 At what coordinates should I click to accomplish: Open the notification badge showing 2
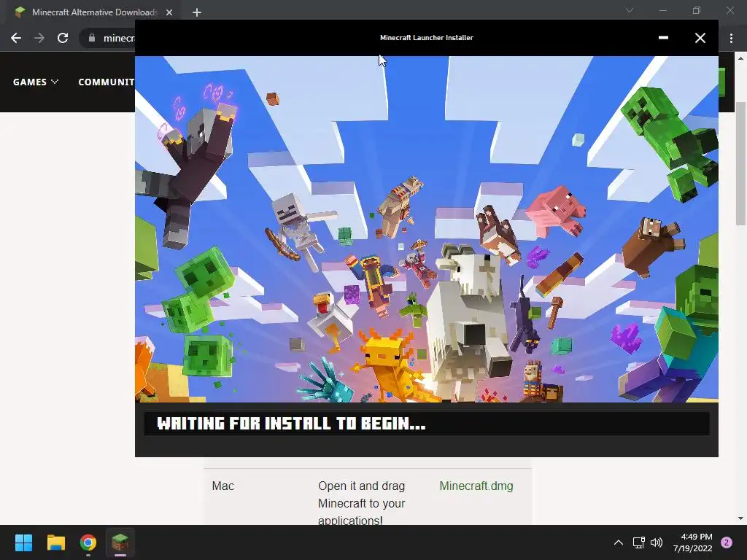(x=727, y=542)
